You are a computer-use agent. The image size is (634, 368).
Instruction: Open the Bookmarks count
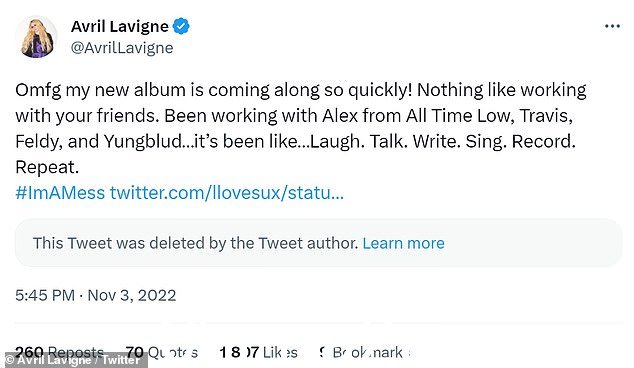(365, 352)
